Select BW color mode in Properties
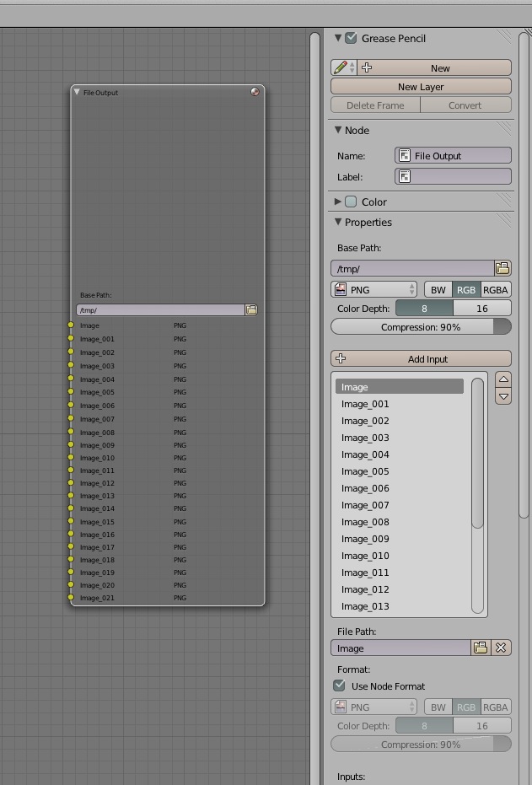 (x=438, y=290)
